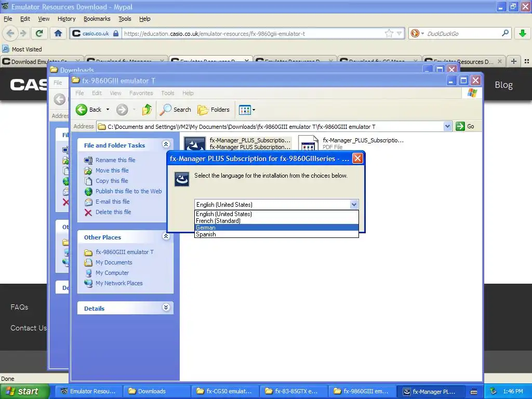Click Rename this file
The image size is (532, 399).
[115, 160]
